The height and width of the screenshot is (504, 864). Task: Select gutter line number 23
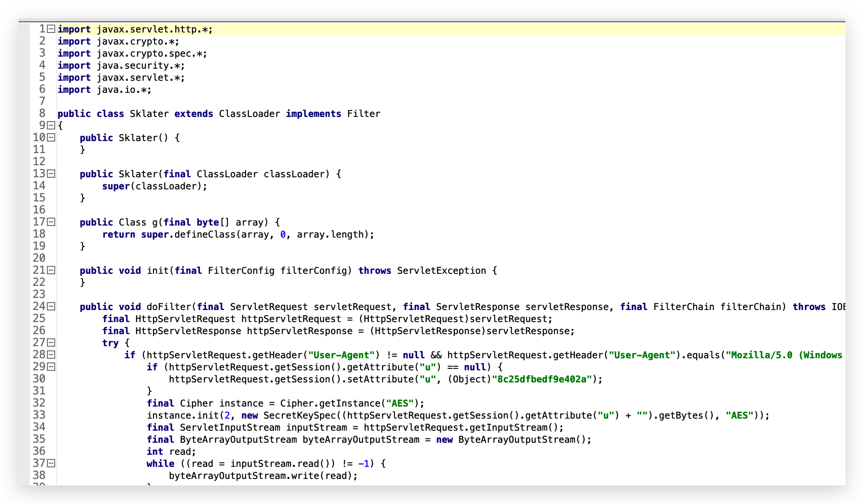[39, 294]
